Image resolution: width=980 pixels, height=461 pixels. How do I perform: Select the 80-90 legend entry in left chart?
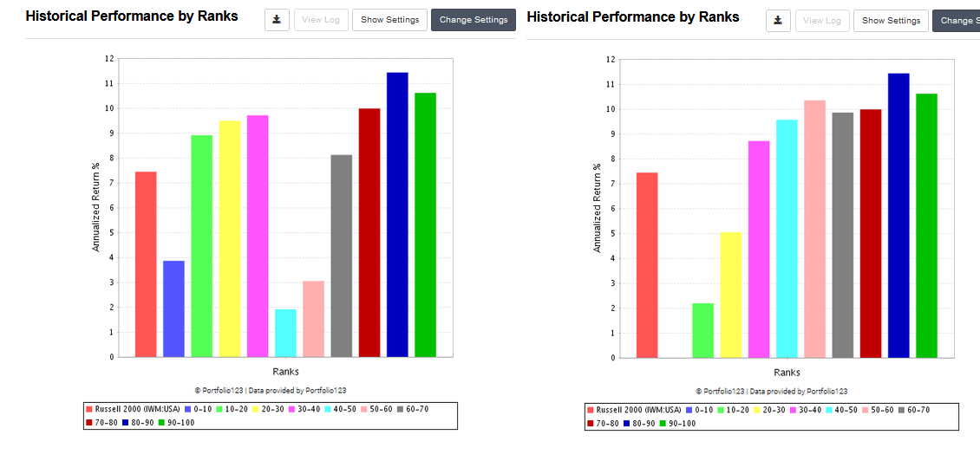[x=138, y=423]
